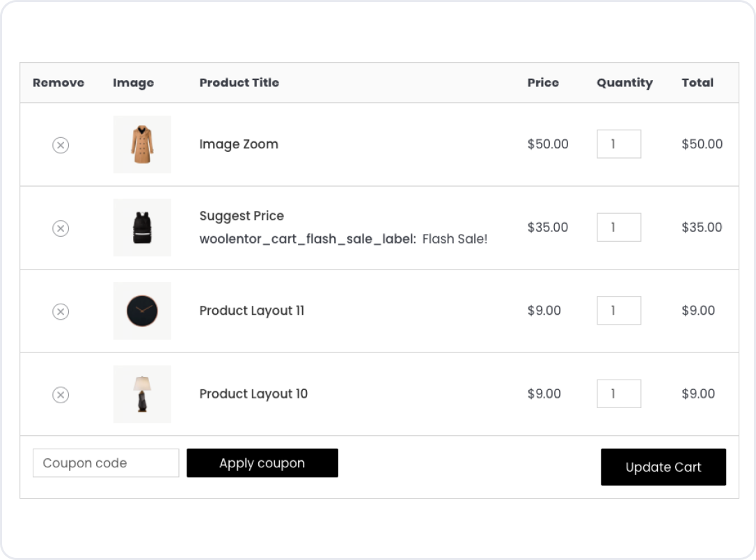This screenshot has width=756, height=560.
Task: Click the coat product thumbnail
Action: coord(142,144)
